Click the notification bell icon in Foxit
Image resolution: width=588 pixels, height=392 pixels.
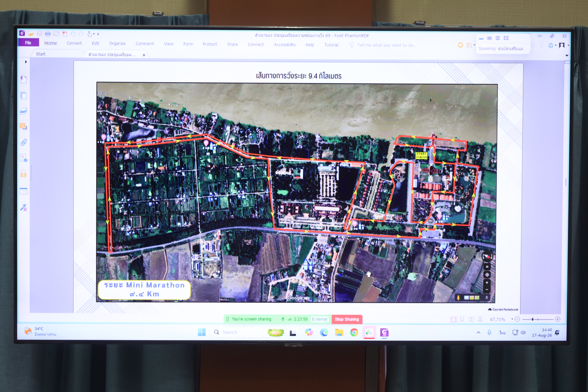click(551, 45)
